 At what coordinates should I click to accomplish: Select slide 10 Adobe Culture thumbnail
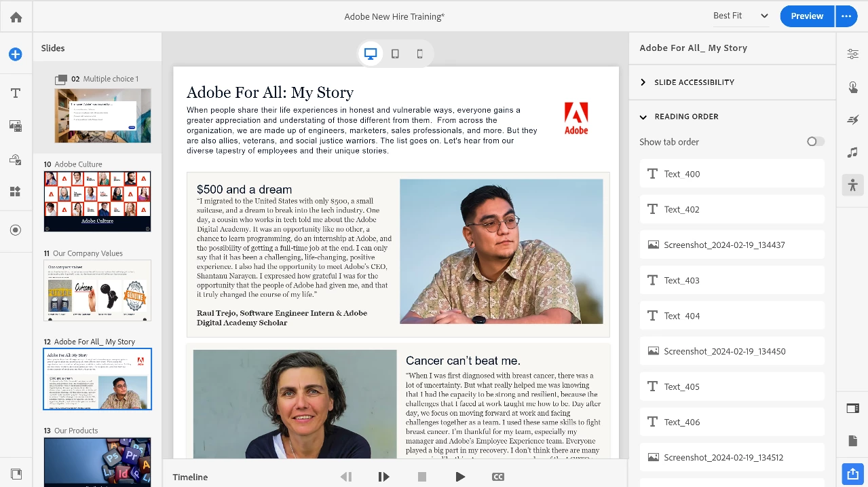(98, 202)
